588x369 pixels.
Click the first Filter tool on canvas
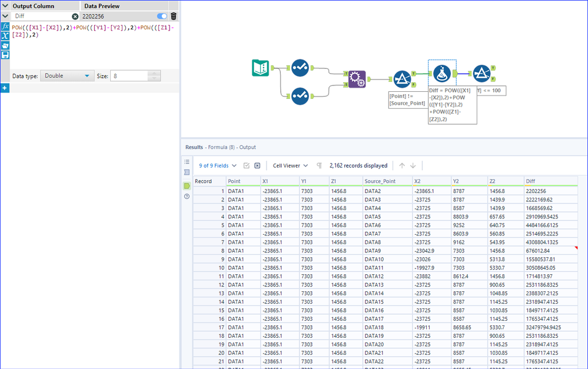[x=402, y=79]
